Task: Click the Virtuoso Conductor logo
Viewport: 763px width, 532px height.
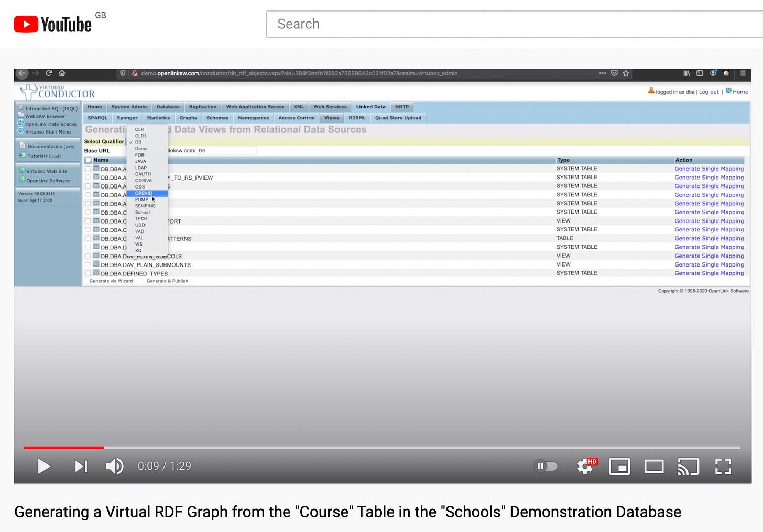Action: (58, 92)
